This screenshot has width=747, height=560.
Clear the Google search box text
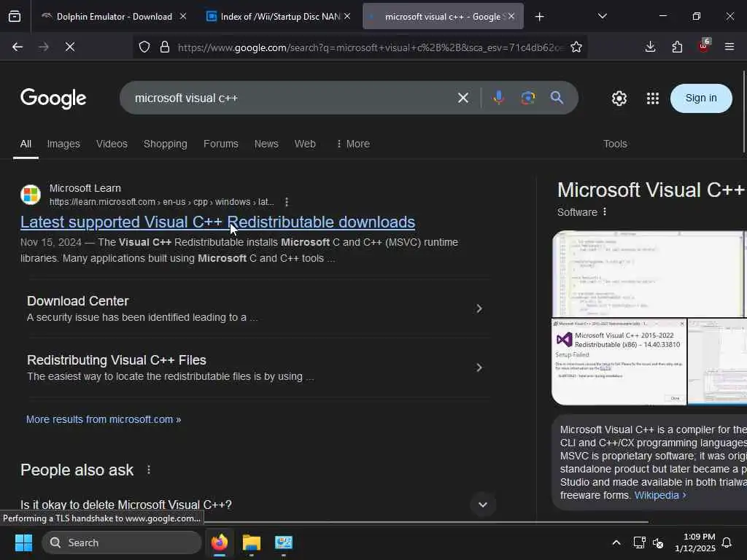point(463,98)
